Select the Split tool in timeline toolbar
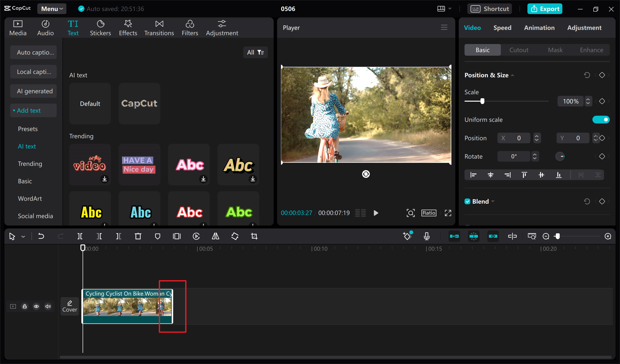This screenshot has width=620, height=364. point(79,236)
